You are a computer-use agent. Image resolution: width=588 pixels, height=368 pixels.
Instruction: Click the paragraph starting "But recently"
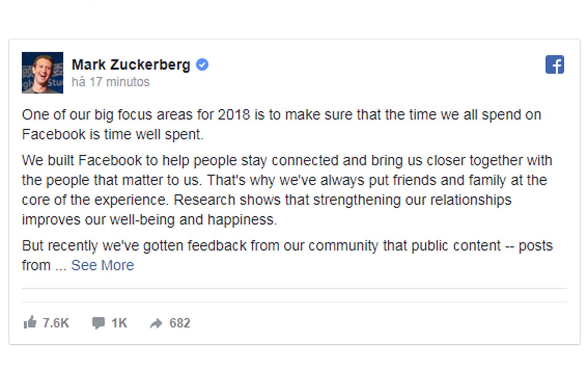pos(287,246)
